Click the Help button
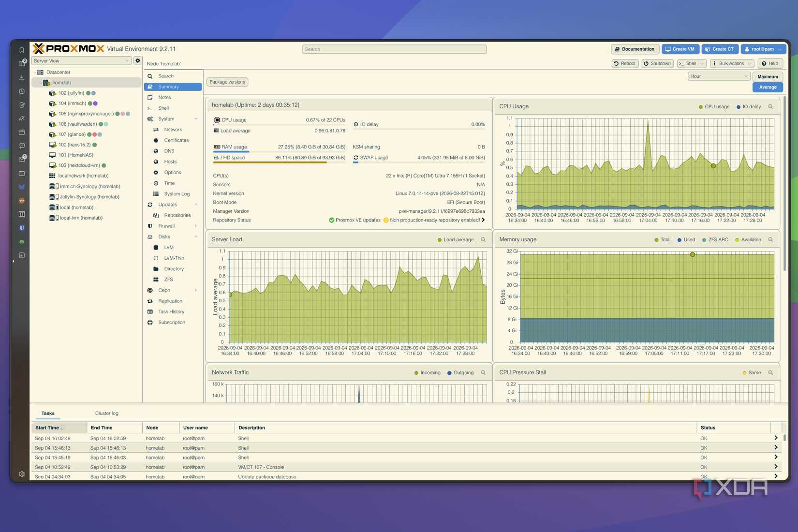 (769, 63)
